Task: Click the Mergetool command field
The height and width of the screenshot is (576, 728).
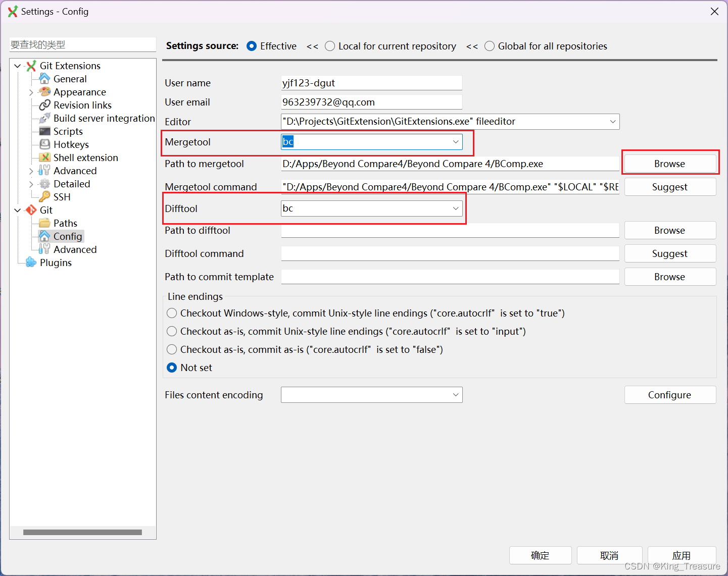Action: pos(450,187)
